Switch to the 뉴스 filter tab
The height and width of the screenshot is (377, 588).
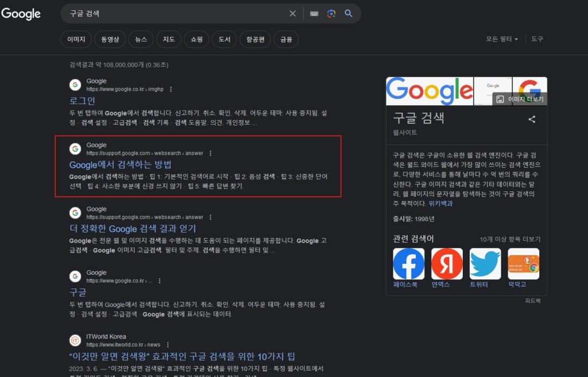(x=141, y=39)
